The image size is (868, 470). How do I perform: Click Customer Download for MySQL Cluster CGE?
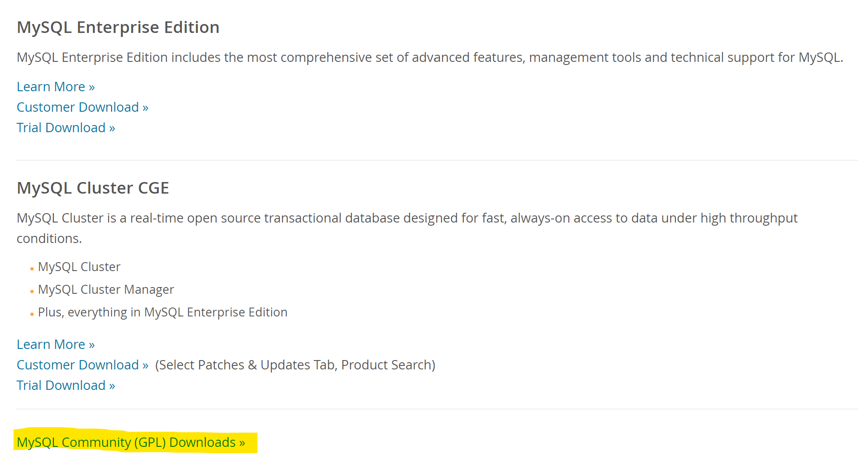point(82,365)
